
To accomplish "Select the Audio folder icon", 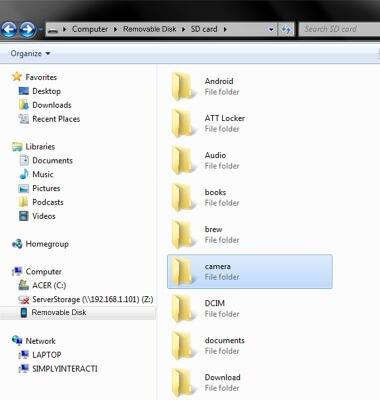I will point(182,160).
